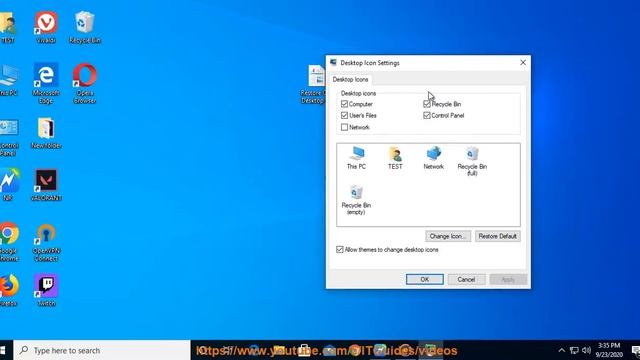Select the TEST user folder desktop icon
This screenshot has height=360, width=640.
click(8, 27)
